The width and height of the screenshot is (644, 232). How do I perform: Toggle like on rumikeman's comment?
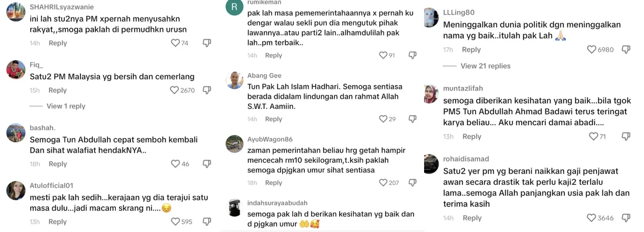tap(383, 55)
